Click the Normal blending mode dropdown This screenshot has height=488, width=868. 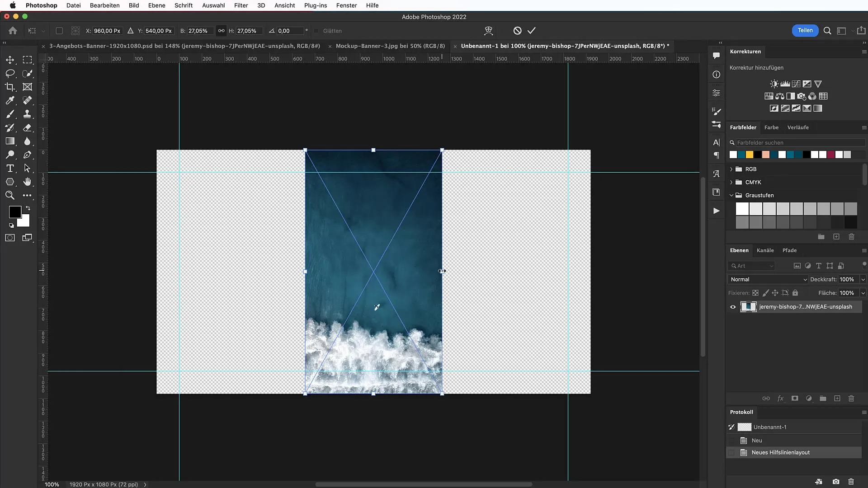click(x=767, y=279)
